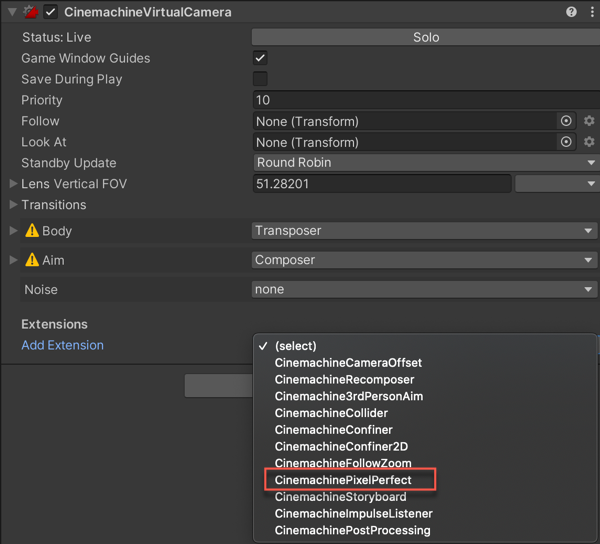Click the Look At object picker circle
This screenshot has width=600, height=544.
tap(566, 142)
